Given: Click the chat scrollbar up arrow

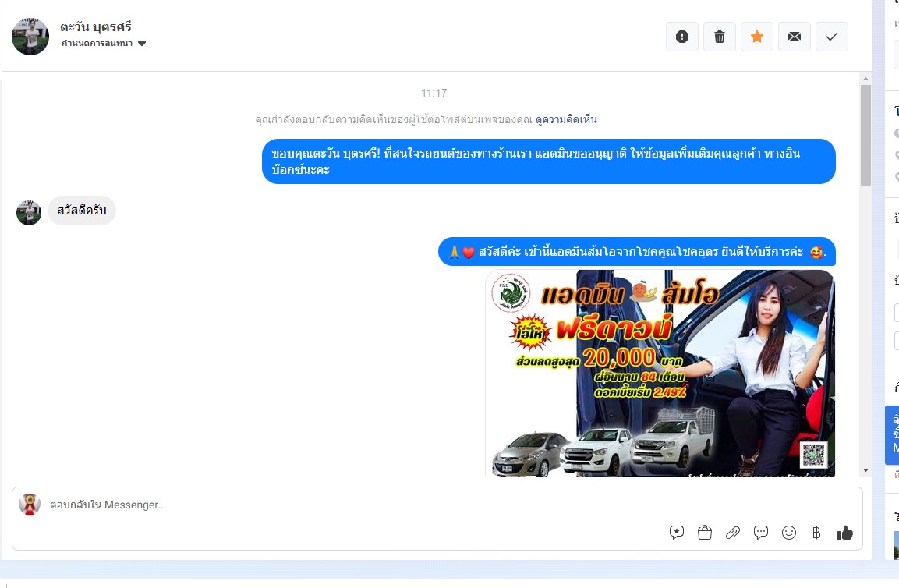Looking at the screenshot, I should (x=865, y=79).
